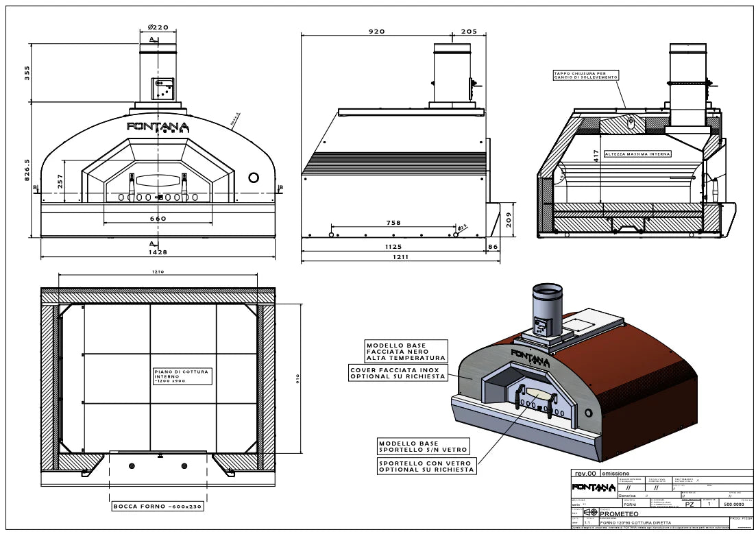Select the Ø220 chimney diameter dimension

[x=158, y=27]
